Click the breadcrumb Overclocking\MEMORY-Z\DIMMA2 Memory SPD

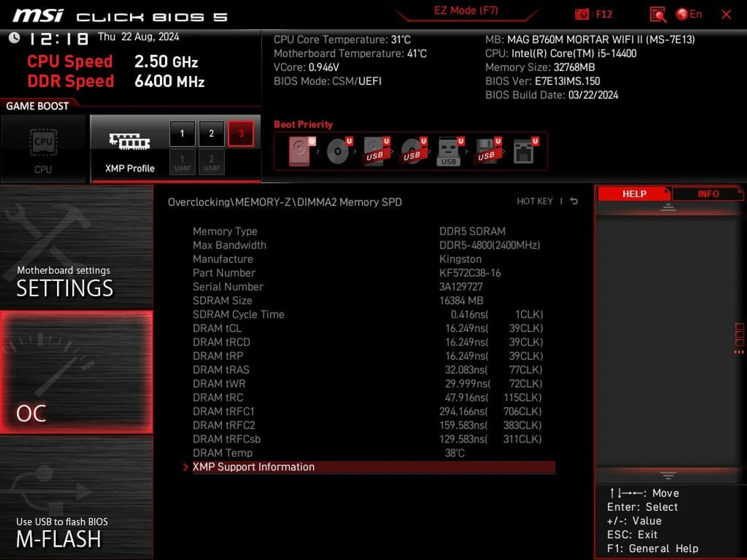click(285, 202)
